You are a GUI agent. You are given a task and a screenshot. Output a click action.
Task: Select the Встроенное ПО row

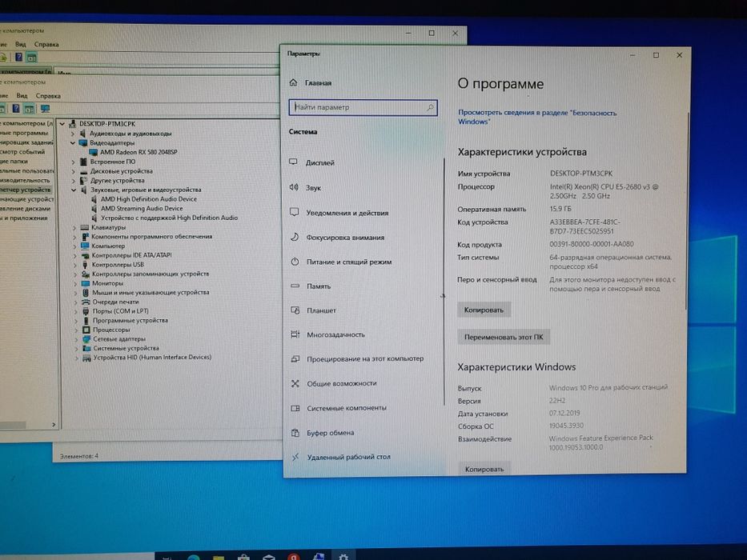click(x=112, y=162)
